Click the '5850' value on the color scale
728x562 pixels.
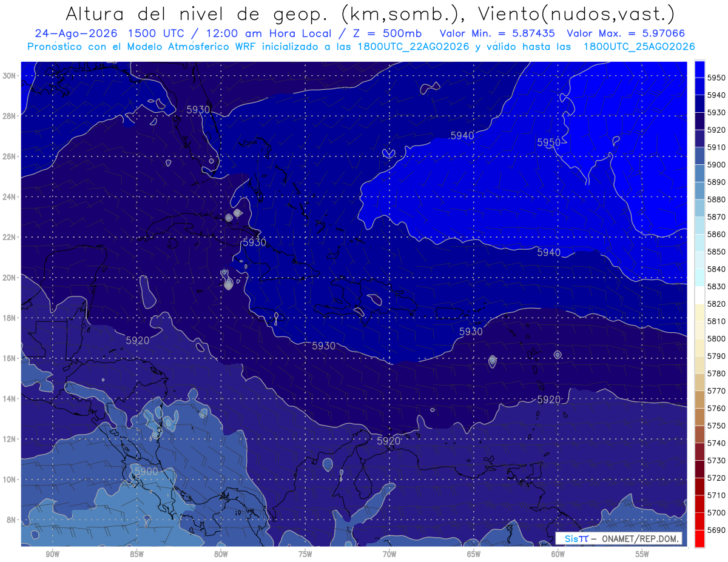pos(716,252)
